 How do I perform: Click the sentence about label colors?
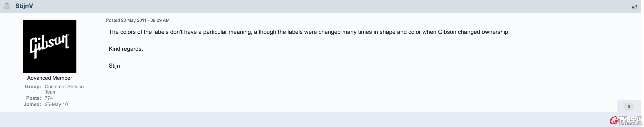(x=309, y=32)
